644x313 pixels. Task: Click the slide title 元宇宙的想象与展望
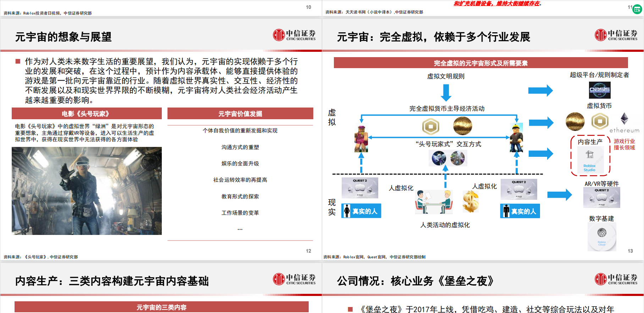point(63,37)
